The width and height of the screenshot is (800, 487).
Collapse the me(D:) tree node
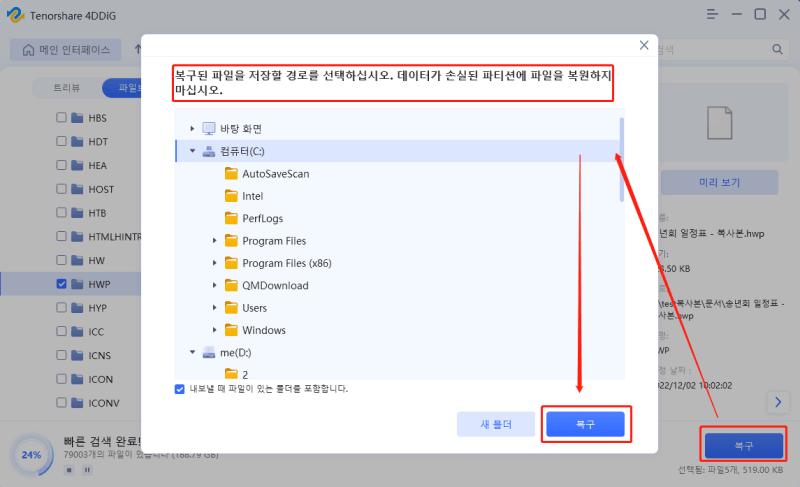point(192,352)
